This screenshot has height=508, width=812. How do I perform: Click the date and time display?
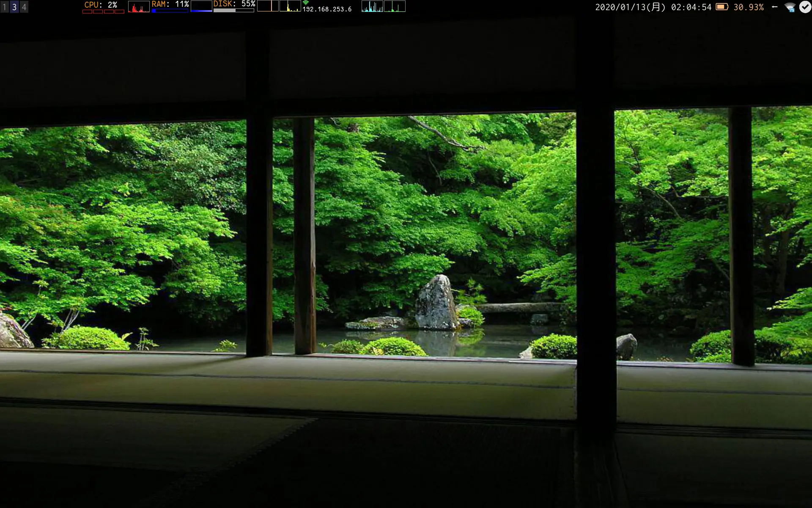(653, 7)
